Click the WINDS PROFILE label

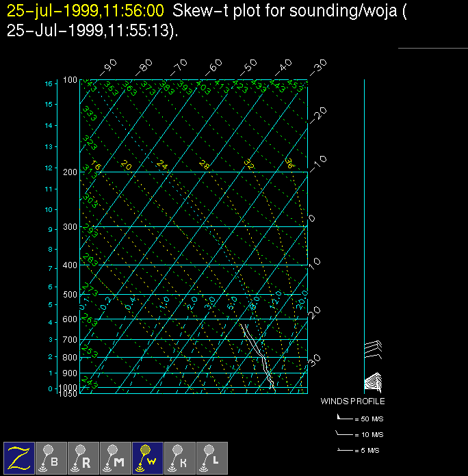[x=352, y=401]
